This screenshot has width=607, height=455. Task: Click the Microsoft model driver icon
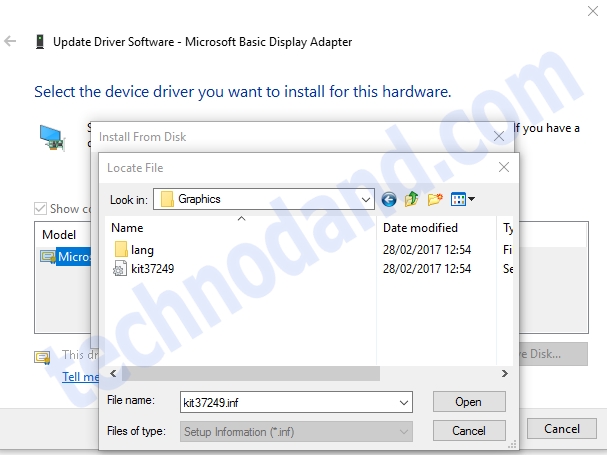tap(48, 257)
